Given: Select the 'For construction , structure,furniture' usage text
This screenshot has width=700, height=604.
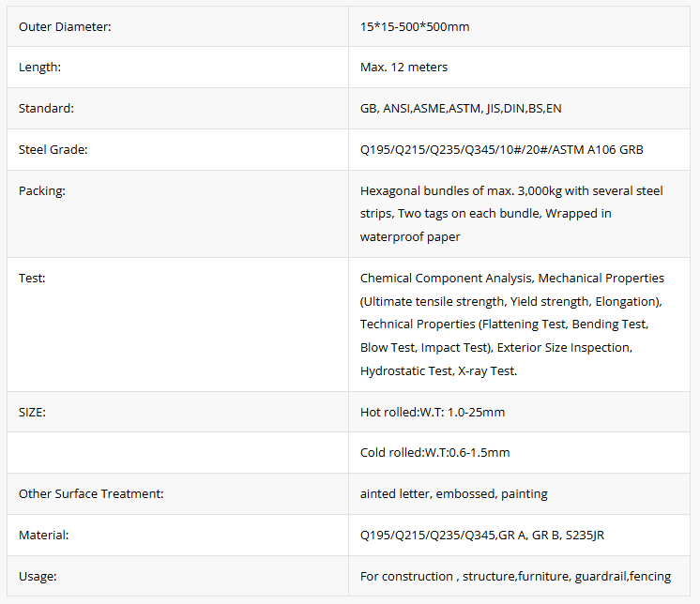Looking at the screenshot, I should [516, 577].
